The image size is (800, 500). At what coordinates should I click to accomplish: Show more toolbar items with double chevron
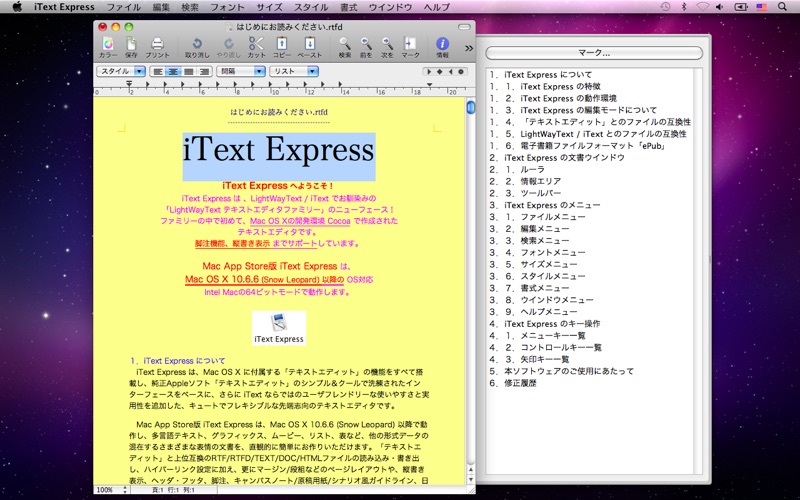click(x=469, y=48)
